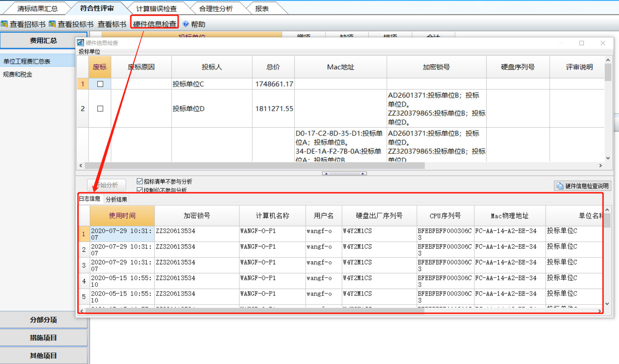Select log row number 1
Screen dimensions: 619x364
(84, 234)
